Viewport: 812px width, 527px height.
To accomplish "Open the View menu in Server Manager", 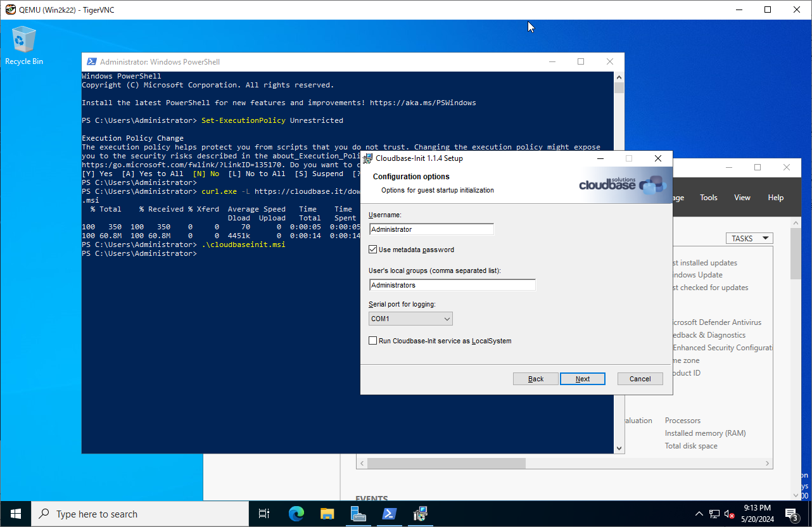I will (x=742, y=198).
